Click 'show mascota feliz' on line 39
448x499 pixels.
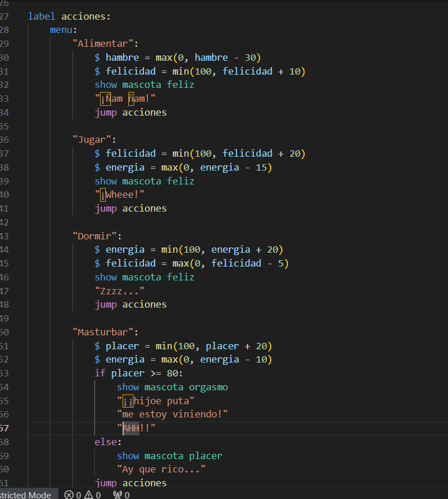pyautogui.click(x=145, y=181)
